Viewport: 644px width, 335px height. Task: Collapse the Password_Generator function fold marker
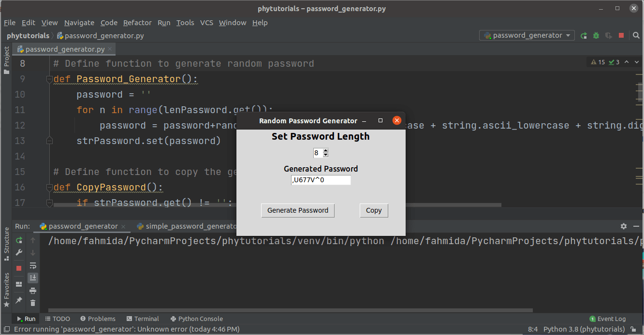[x=49, y=79]
